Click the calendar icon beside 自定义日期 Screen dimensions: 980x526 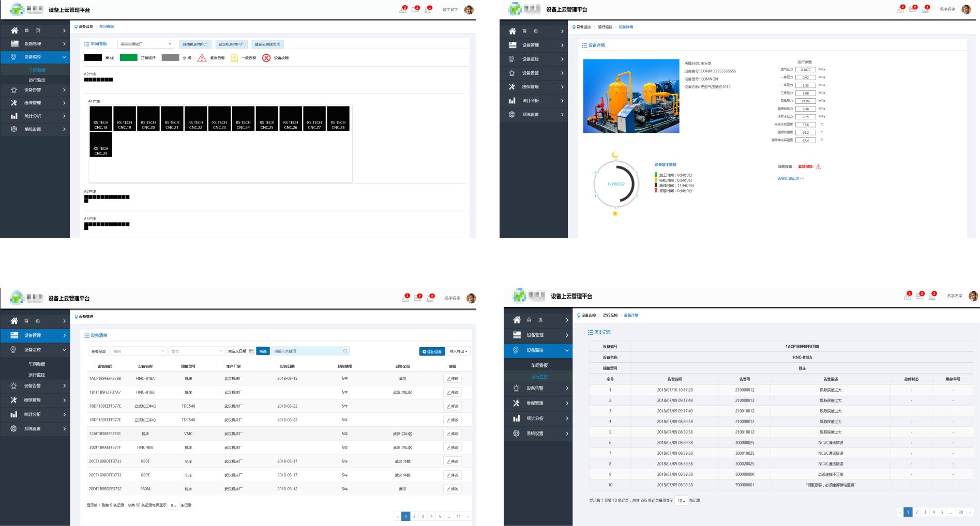tap(251, 351)
